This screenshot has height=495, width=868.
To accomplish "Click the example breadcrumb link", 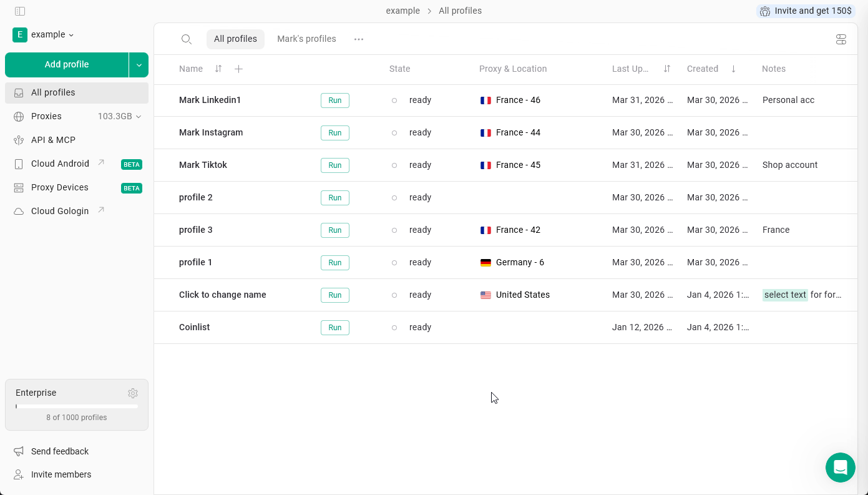I will (402, 11).
